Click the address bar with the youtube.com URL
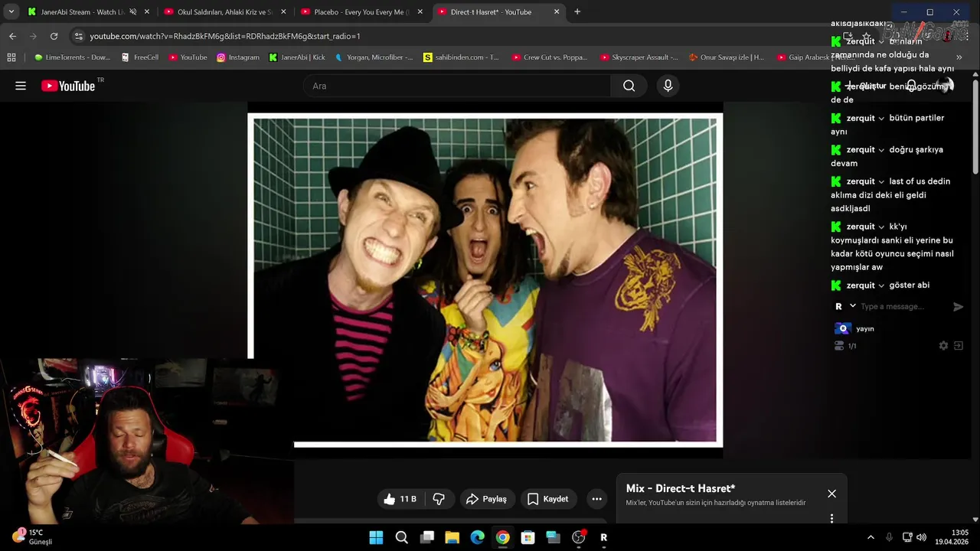Viewport: 980px width, 551px height. [224, 36]
